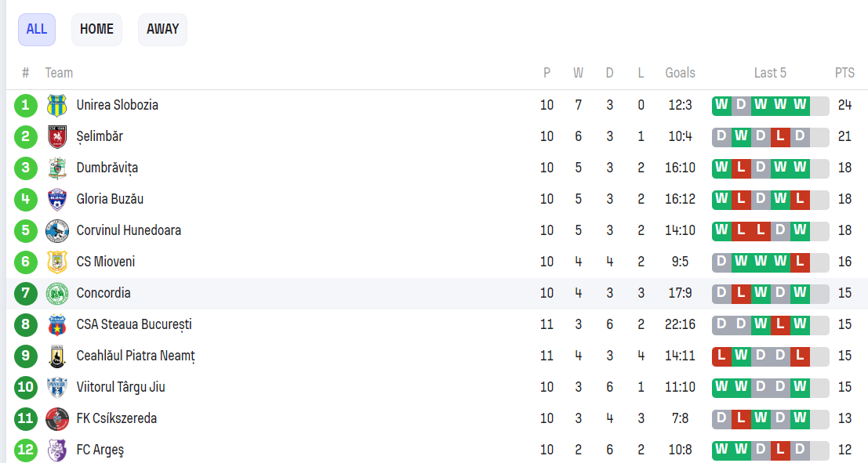This screenshot has width=868, height=463.
Task: Switch to the AWAY standings tab
Action: (162, 30)
